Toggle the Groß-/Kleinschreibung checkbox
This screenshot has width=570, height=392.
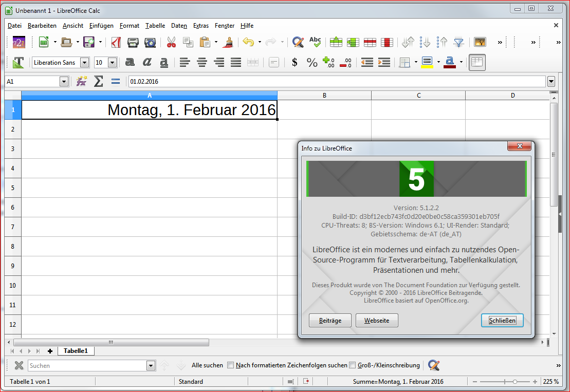click(x=353, y=365)
